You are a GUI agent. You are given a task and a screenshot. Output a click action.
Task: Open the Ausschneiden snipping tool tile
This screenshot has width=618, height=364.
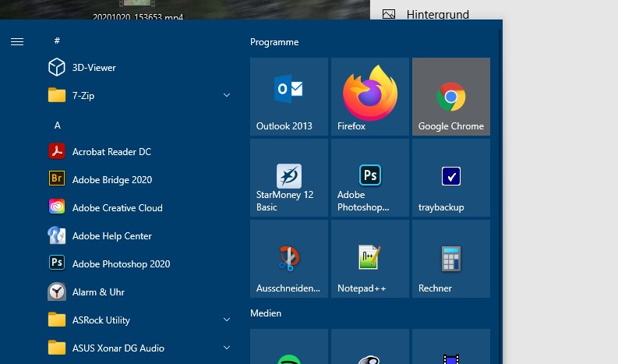(x=289, y=259)
